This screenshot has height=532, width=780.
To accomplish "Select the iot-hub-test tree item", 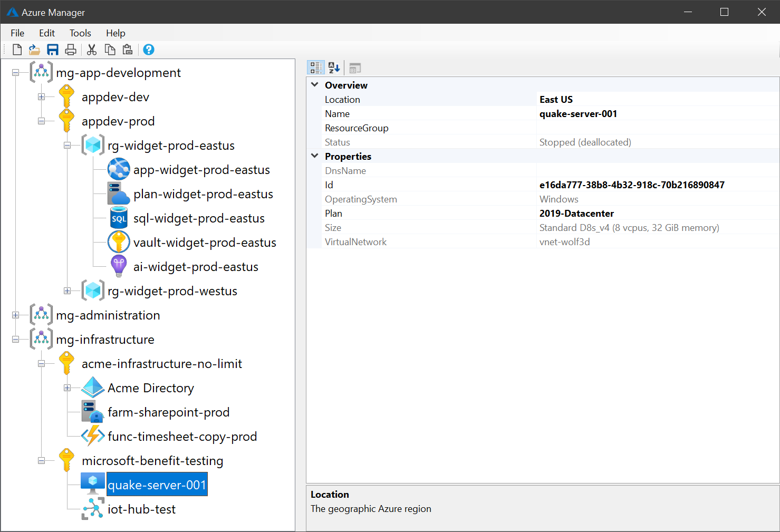I will pyautogui.click(x=141, y=509).
